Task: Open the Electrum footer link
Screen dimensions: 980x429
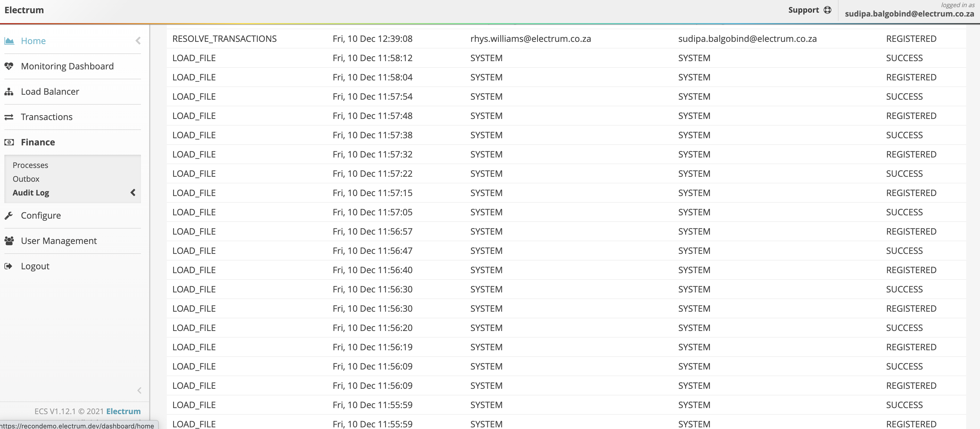Action: [x=123, y=411]
